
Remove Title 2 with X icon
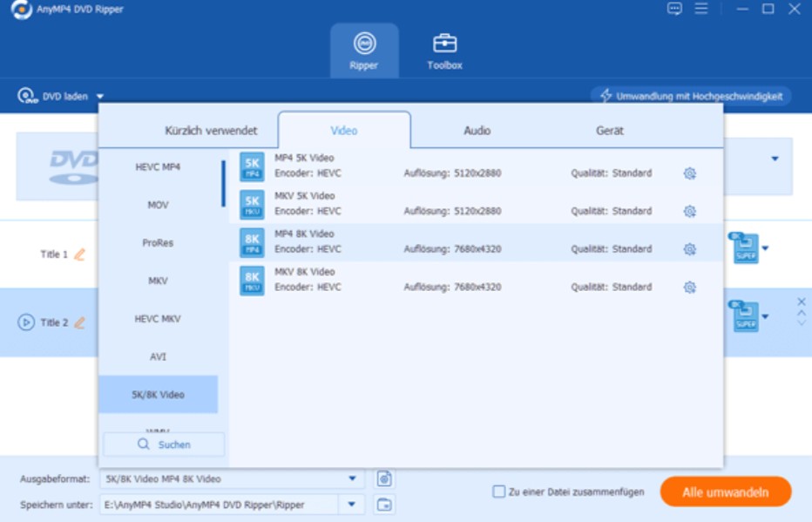click(802, 302)
